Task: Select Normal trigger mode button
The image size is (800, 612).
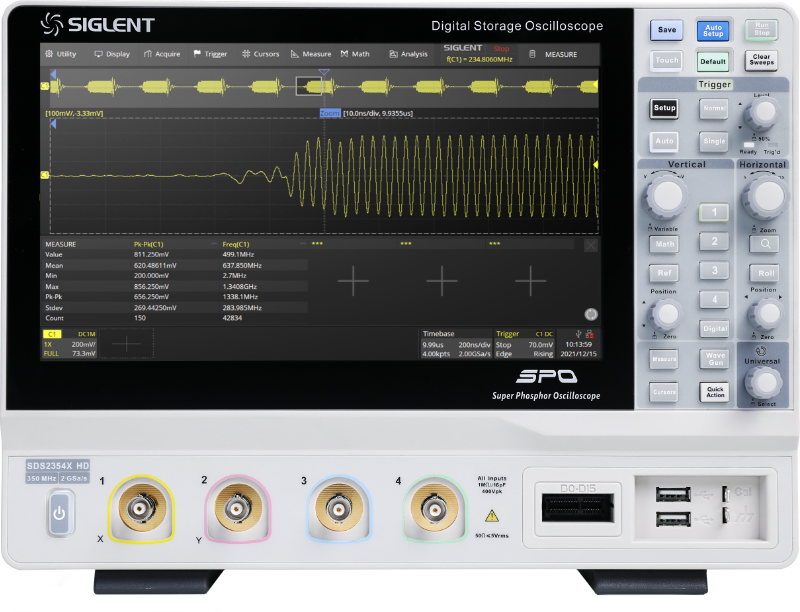Action: point(713,108)
